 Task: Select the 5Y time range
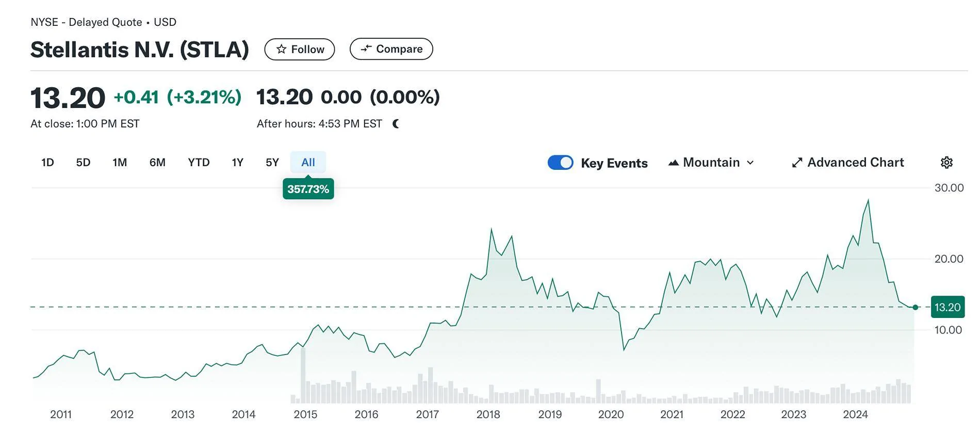[272, 163]
